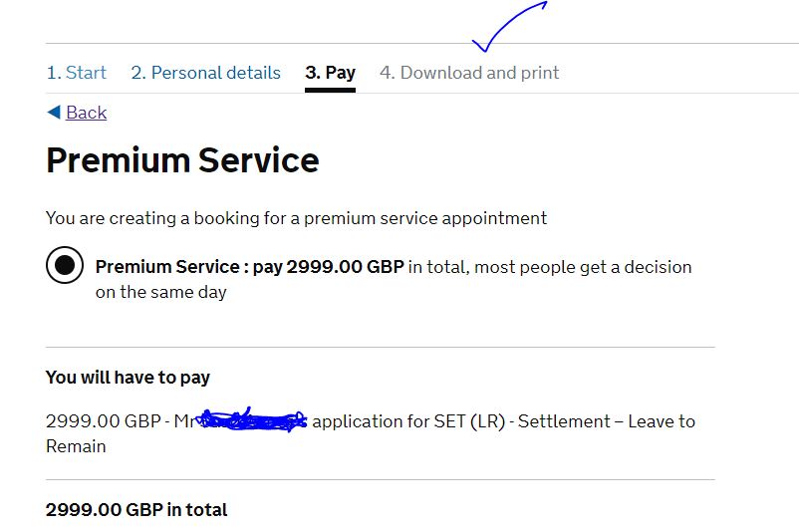Select the 3. Pay step tab
The height and width of the screenshot is (532, 799).
[x=330, y=73]
